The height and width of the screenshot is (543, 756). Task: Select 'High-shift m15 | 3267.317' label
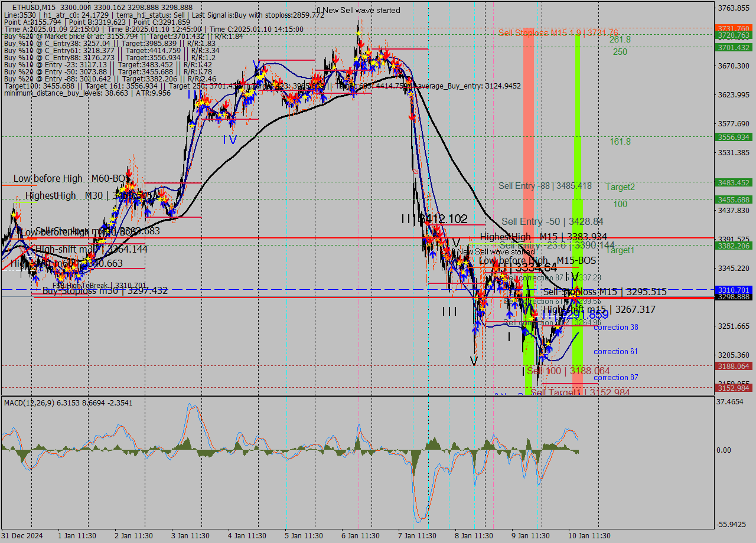[599, 309]
